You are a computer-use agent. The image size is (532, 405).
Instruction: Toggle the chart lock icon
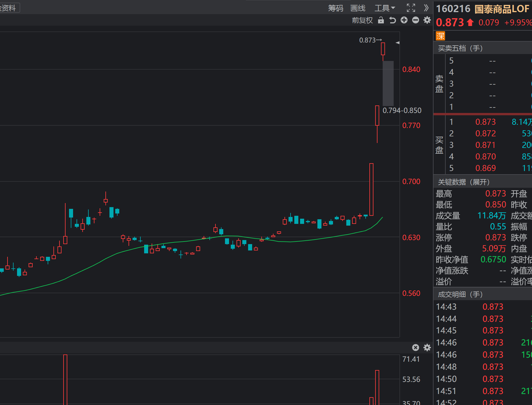pyautogui.click(x=381, y=20)
